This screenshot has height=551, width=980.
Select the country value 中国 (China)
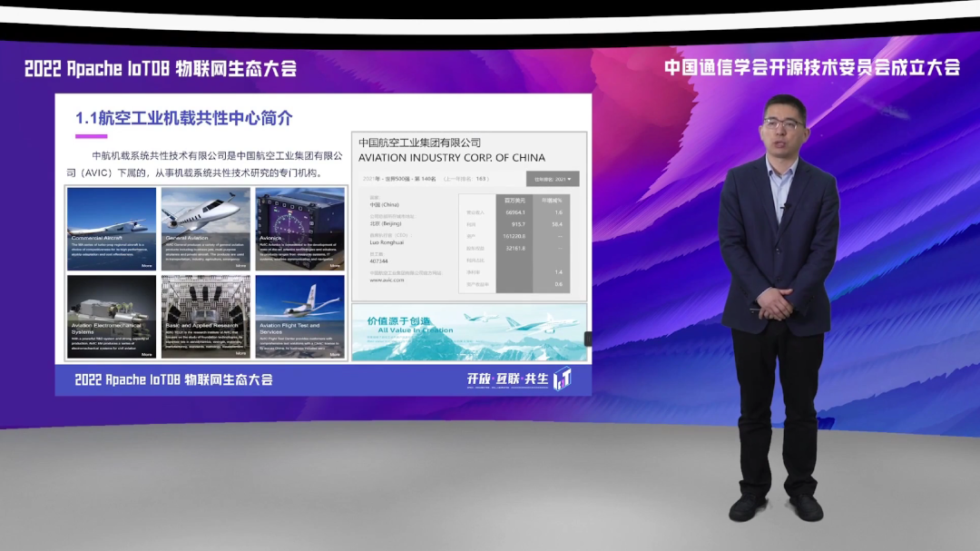(x=384, y=204)
